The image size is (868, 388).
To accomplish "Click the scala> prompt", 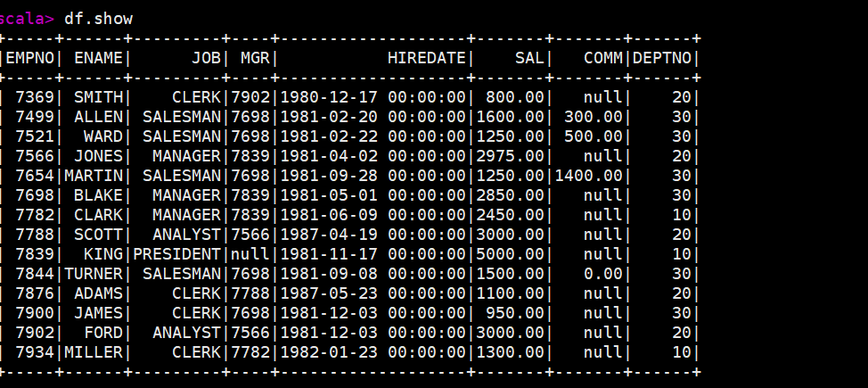I will coord(27,19).
